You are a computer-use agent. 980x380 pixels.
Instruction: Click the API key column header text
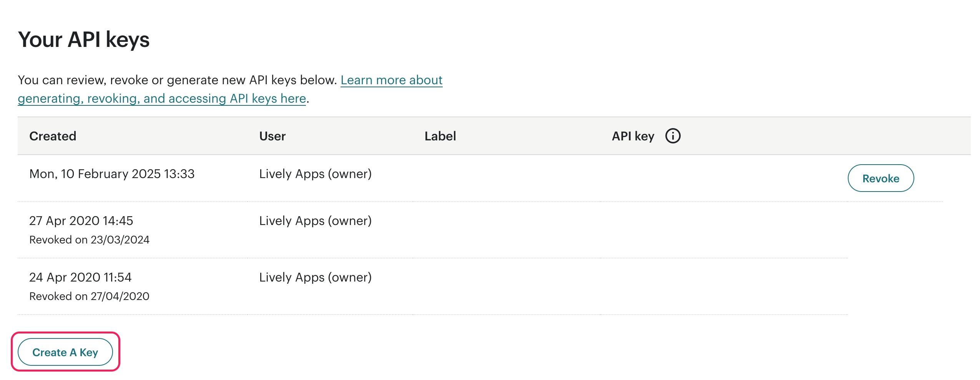(x=633, y=136)
